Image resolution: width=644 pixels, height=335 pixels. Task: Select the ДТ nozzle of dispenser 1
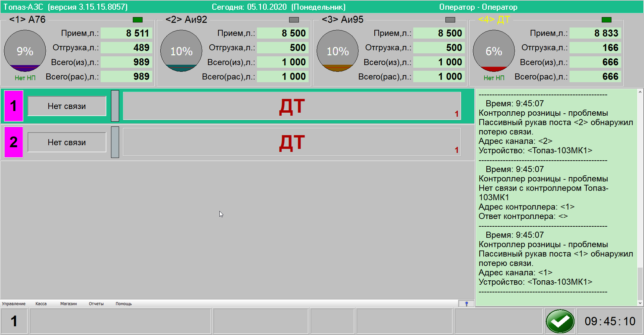point(292,106)
